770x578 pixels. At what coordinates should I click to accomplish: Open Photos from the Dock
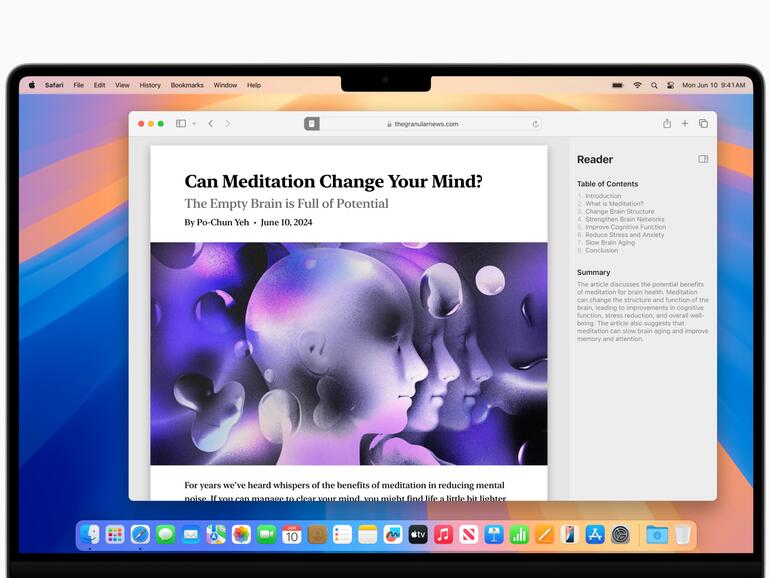click(241, 534)
